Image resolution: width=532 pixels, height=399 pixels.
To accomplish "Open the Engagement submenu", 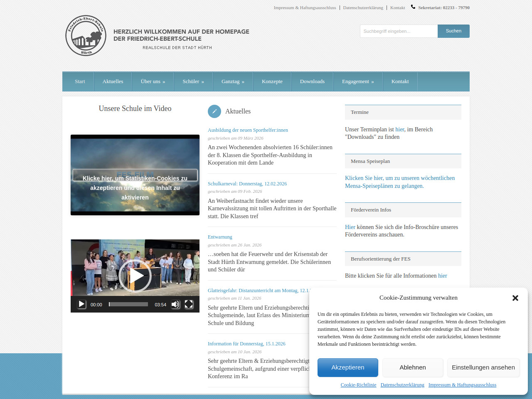I will tap(357, 81).
